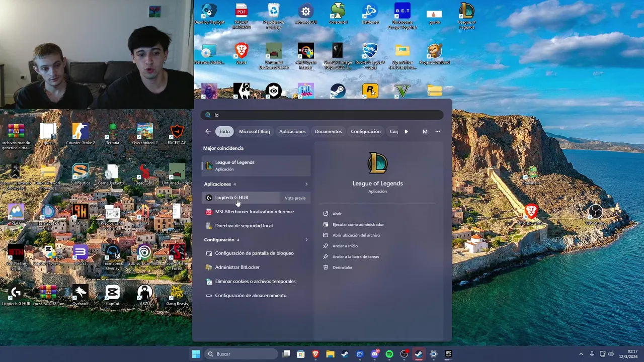
Task: Launch Schedule I desktop shortcut
Action: [338, 15]
